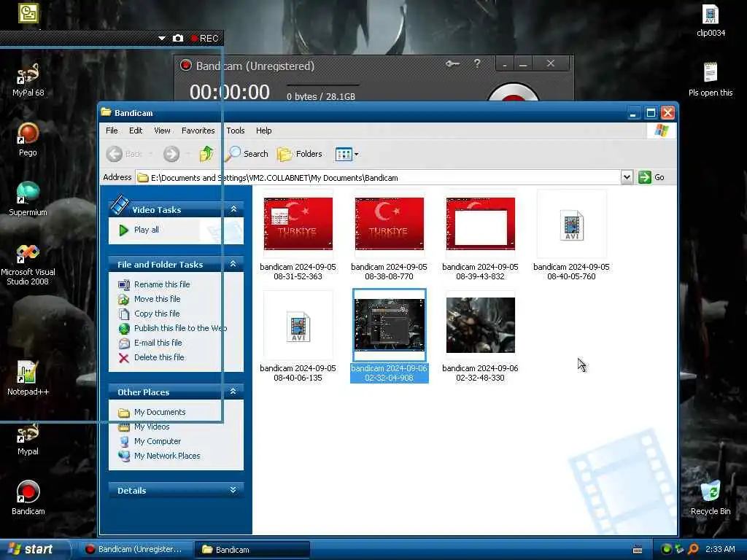The width and height of the screenshot is (747, 560).
Task: Select video bandicam 2024-09-05 08-39-43-832
Action: 480,236
